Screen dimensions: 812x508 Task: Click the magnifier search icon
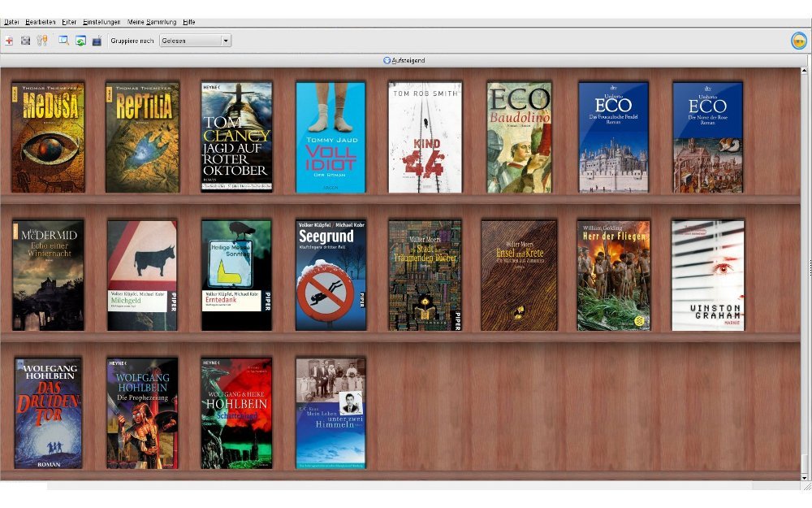[63, 41]
